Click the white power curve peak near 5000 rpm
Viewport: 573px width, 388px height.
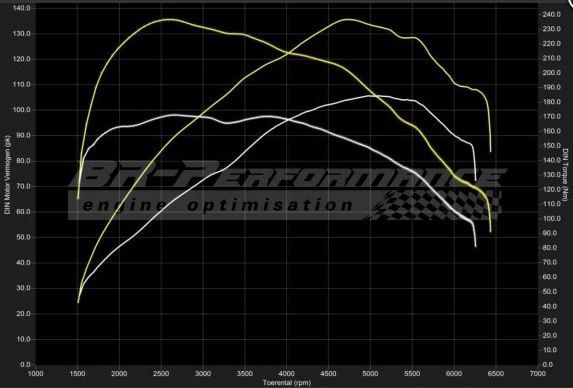pos(376,96)
